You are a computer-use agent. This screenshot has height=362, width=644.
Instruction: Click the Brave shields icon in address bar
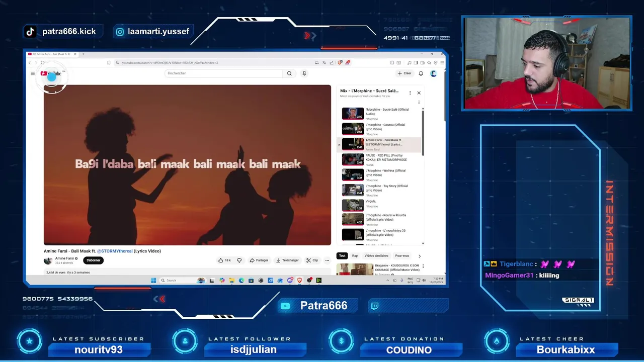340,63
